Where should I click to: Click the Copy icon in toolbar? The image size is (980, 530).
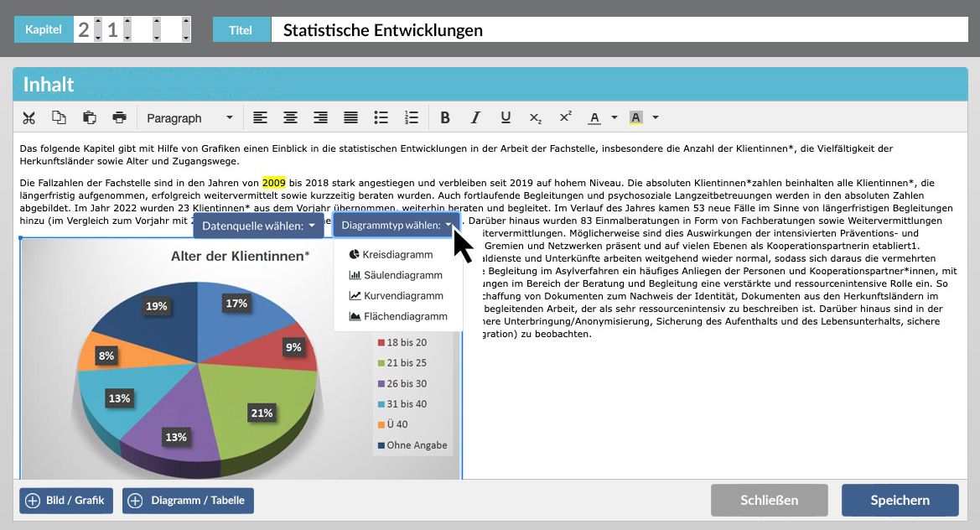point(59,118)
